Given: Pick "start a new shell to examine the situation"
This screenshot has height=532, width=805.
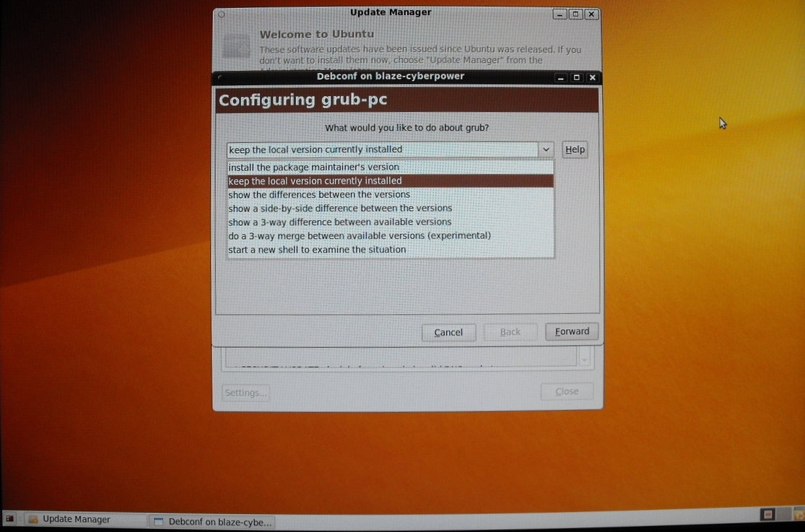Looking at the screenshot, I should pos(317,250).
